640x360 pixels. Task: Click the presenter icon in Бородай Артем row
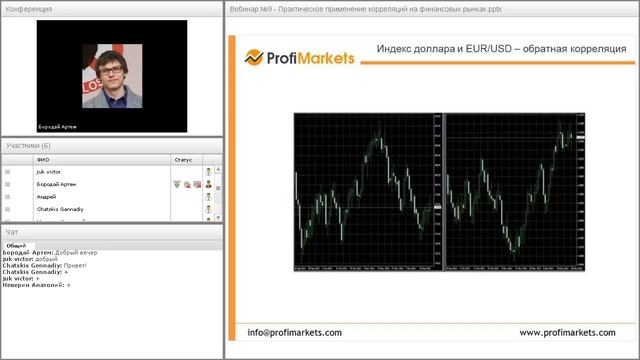pos(209,184)
